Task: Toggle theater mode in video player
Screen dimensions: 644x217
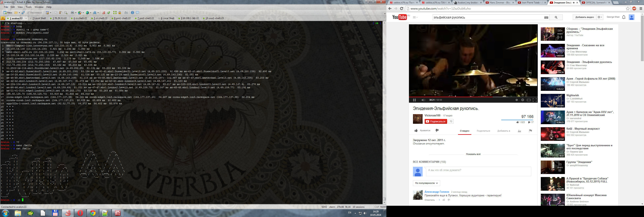Action: pyautogui.click(x=528, y=100)
